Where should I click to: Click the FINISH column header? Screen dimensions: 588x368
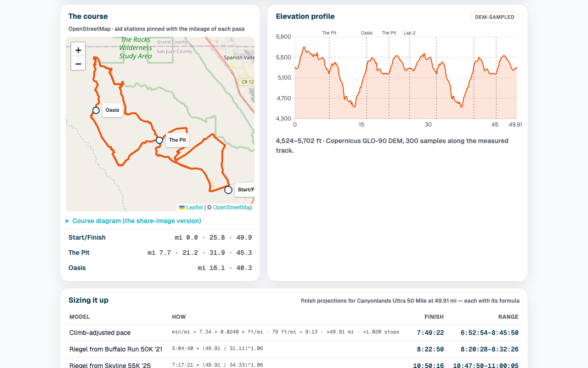pos(434,317)
